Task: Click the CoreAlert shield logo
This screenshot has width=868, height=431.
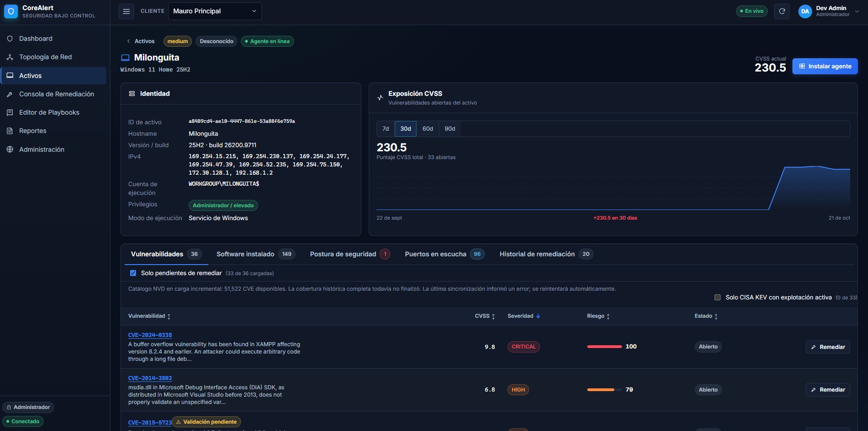Action: [x=11, y=11]
